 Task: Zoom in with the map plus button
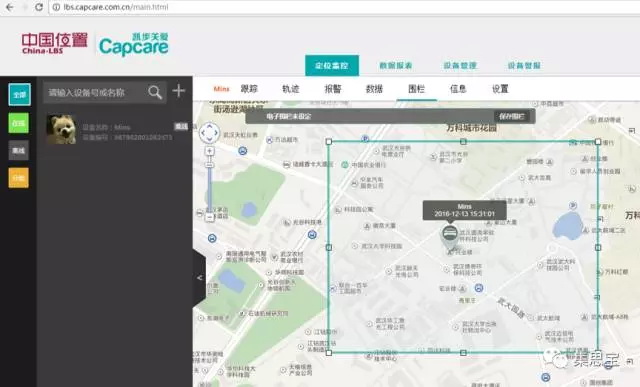209,151
